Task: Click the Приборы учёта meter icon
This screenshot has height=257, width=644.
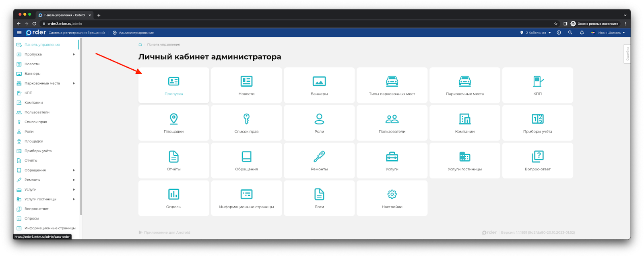Action: (537, 119)
